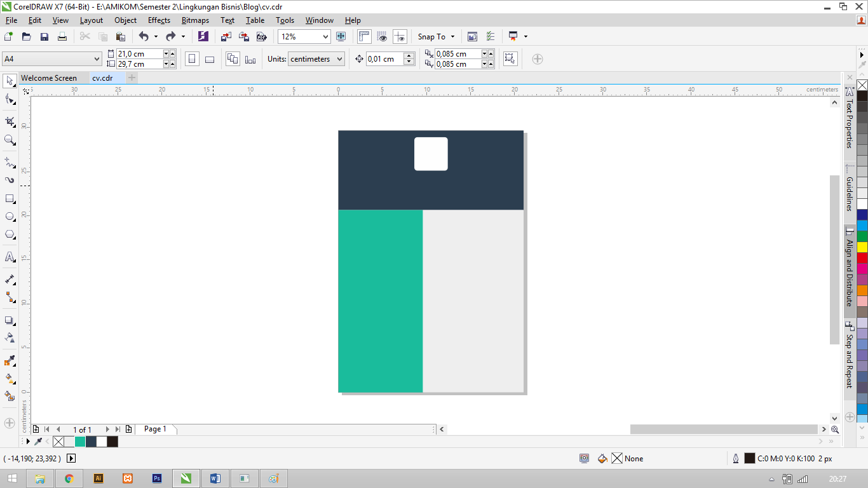This screenshot has width=868, height=488.
Task: Select the Pick tool in toolbox
Action: (x=10, y=81)
